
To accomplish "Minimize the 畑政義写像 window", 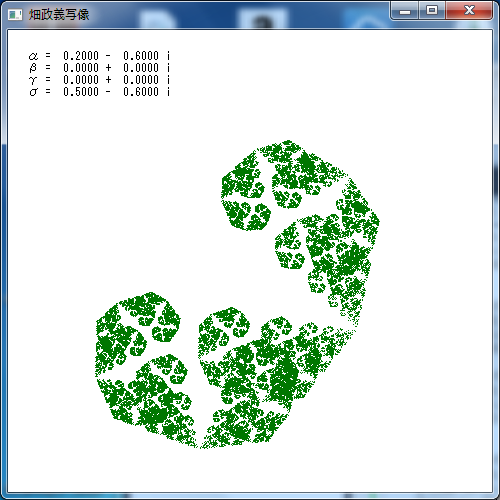I will pyautogui.click(x=405, y=11).
